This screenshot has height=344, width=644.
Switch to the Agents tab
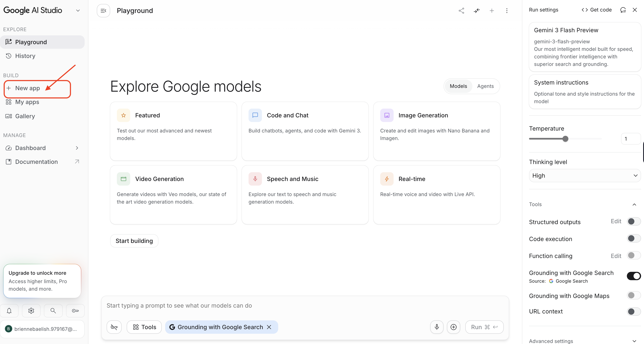485,86
